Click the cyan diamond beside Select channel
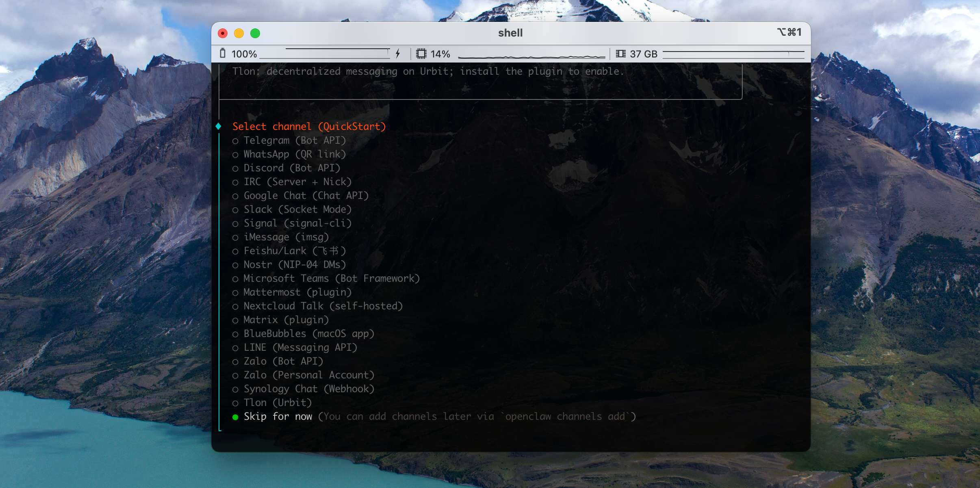Image resolution: width=980 pixels, height=488 pixels. coord(219,126)
